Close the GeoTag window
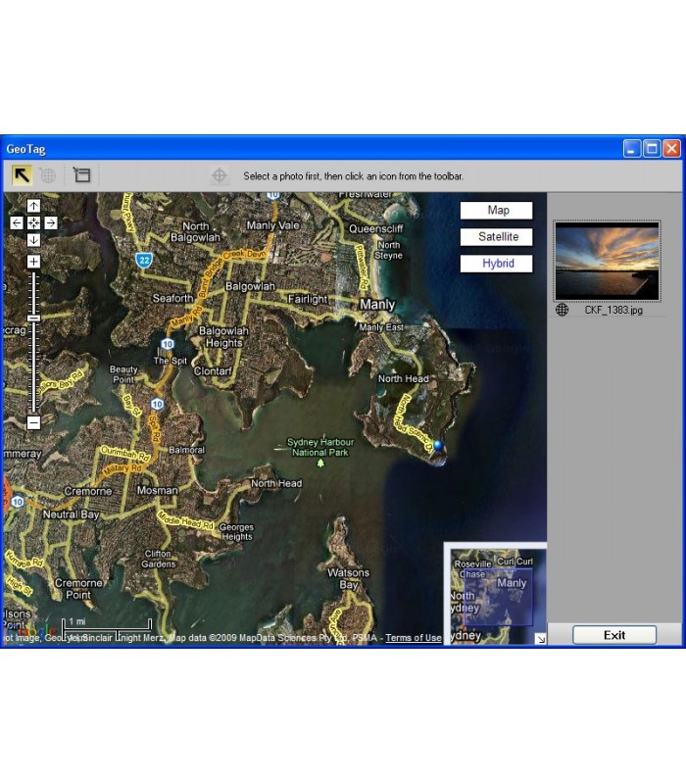The height and width of the screenshot is (784, 686). (x=672, y=149)
